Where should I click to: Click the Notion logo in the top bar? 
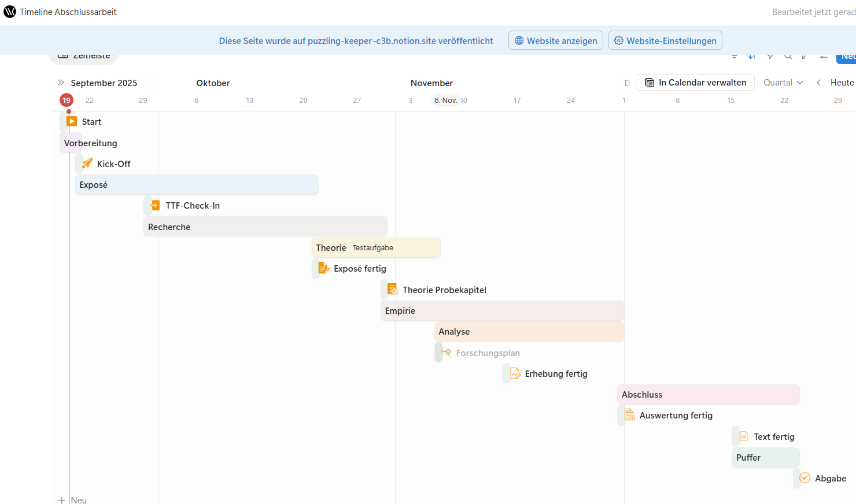click(x=9, y=11)
